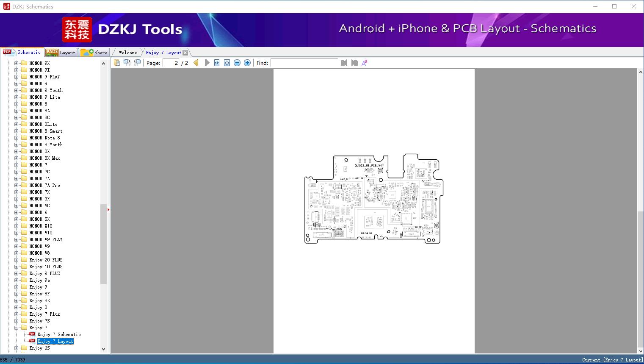This screenshot has height=364, width=644.
Task: Switch to the Welcome document tab
Action: click(x=128, y=53)
